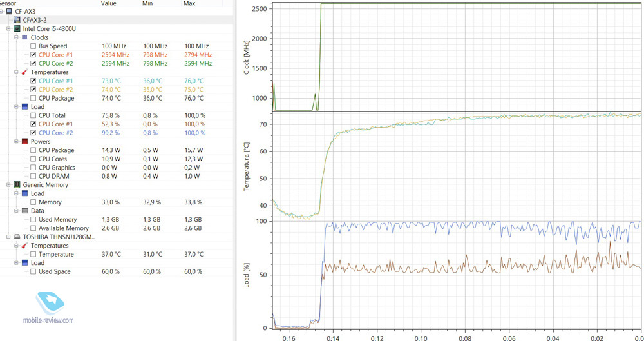Click the 0,8 W CPU DRAM value
Viewport: 644px width, 341px height.
click(109, 176)
